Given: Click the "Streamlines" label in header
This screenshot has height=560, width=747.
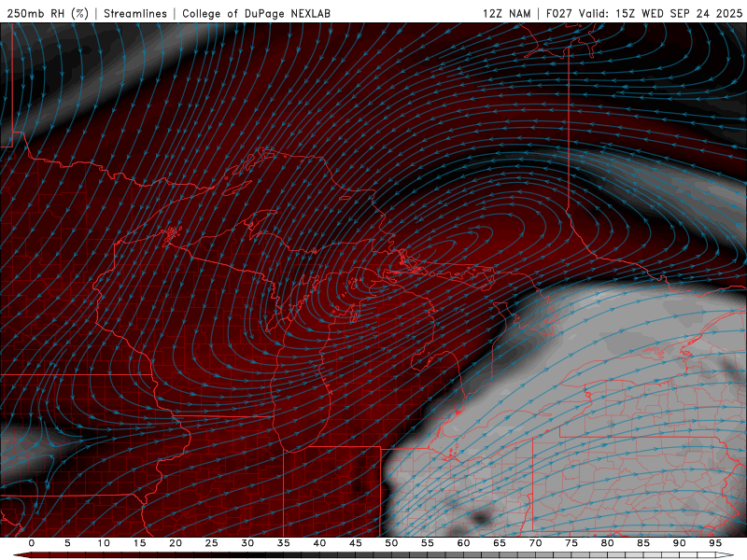Looking at the screenshot, I should pos(135,13).
